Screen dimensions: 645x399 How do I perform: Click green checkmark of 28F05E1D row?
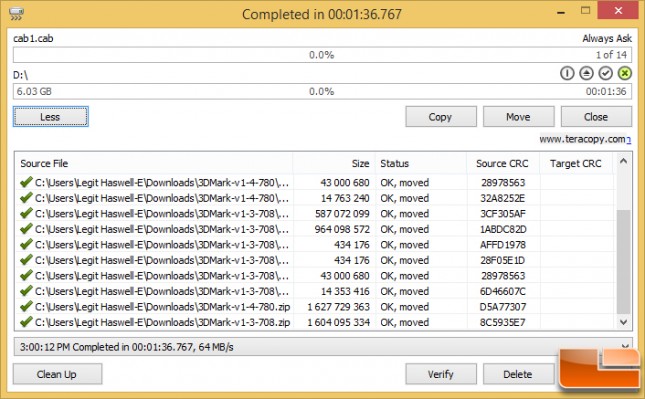[26, 260]
